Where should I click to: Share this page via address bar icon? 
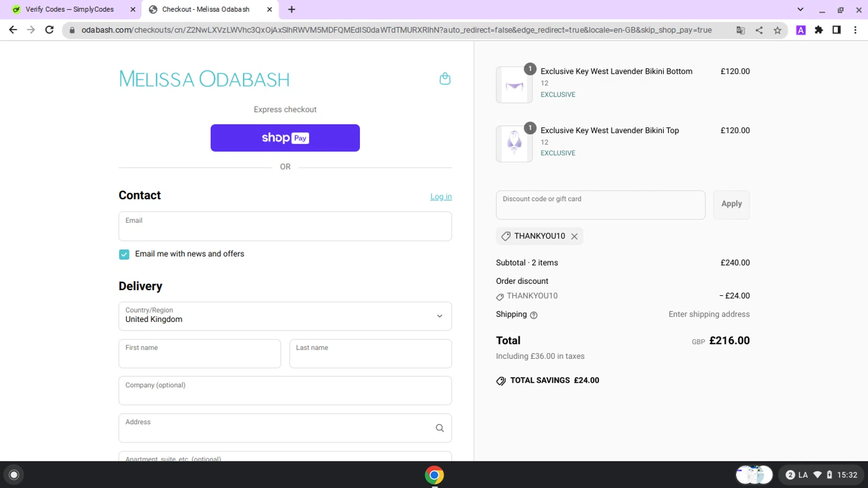759,30
